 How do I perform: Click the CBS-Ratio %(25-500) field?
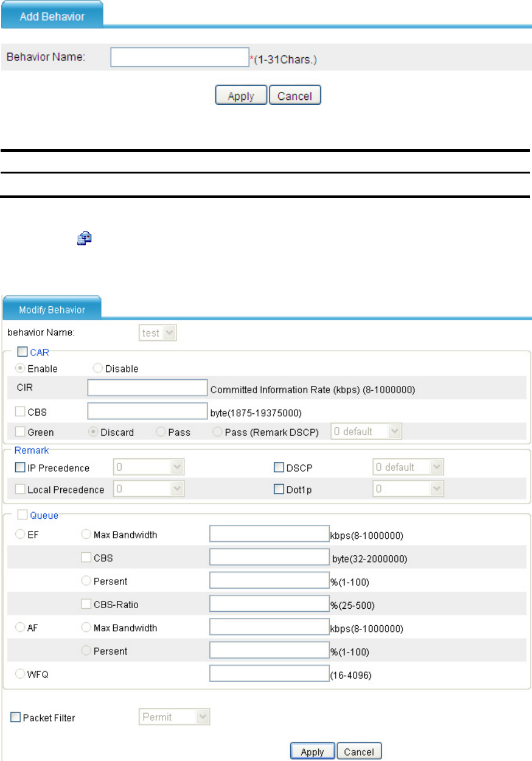(x=269, y=603)
